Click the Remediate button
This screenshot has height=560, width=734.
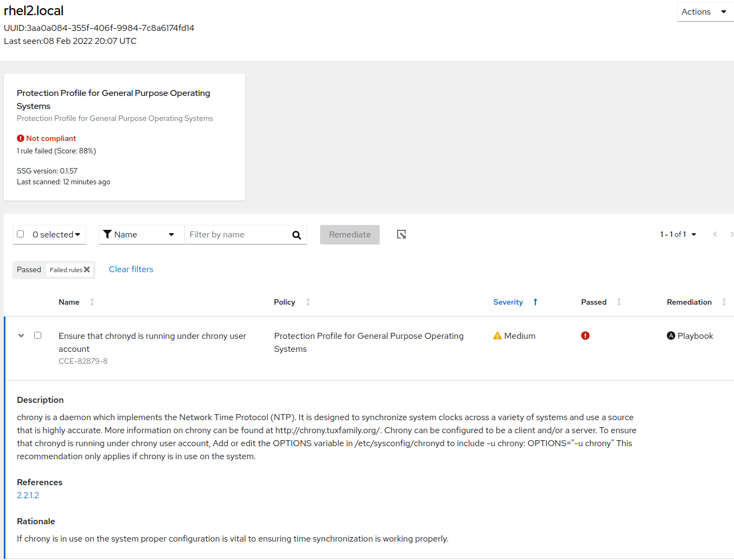(x=349, y=235)
